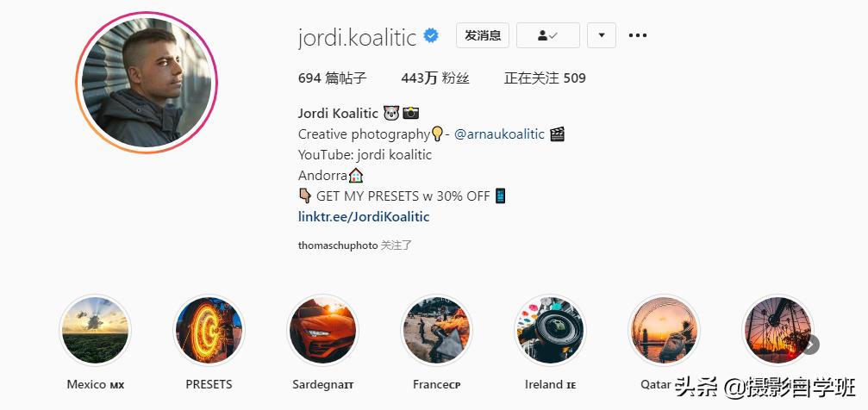This screenshot has height=410, width=868.
Task: Open the Mexico story highlight
Action: [95, 330]
